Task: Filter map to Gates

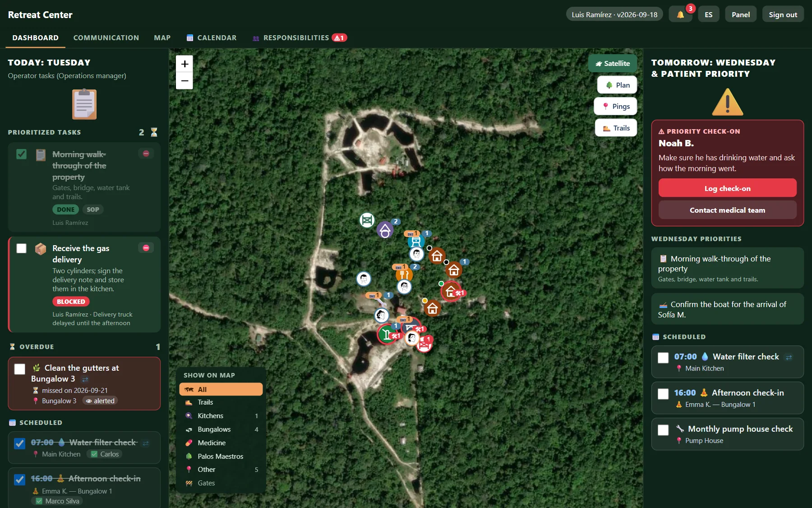Action: point(221,483)
